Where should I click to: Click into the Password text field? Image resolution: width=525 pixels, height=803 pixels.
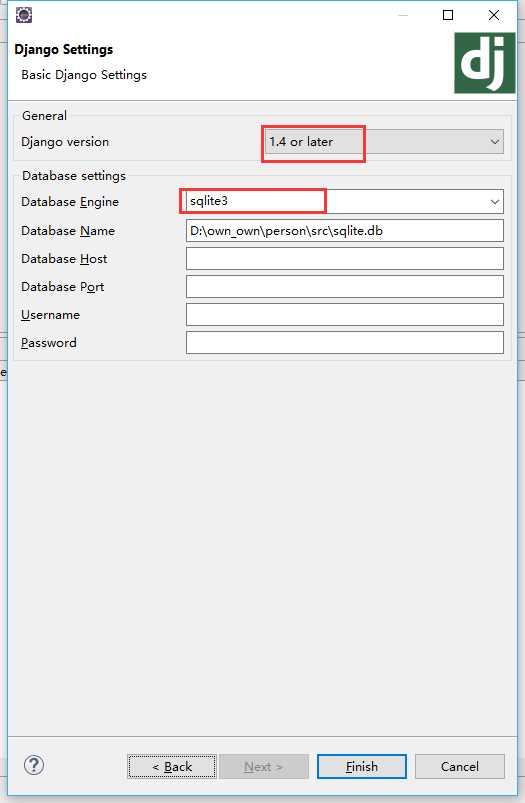tap(345, 343)
